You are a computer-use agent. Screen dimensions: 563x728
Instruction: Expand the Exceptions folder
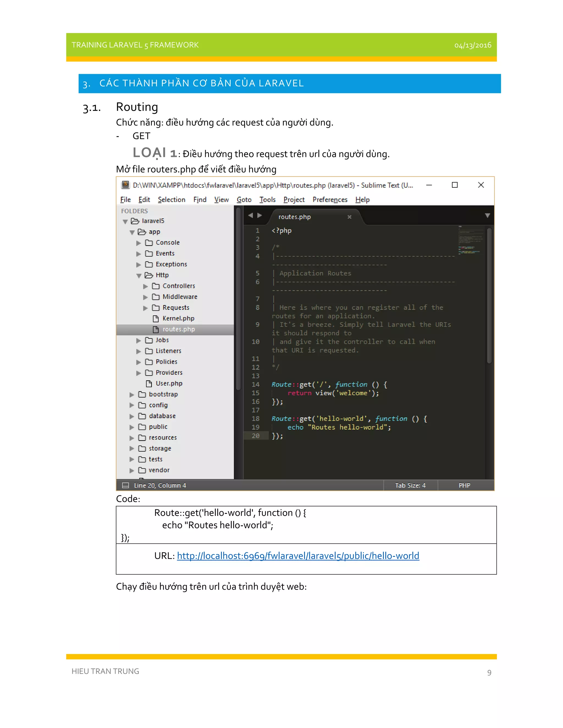139,265
